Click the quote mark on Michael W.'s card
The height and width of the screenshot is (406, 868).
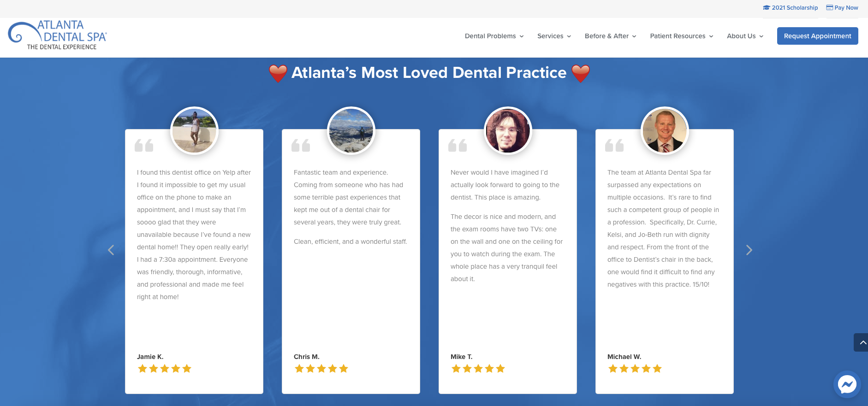614,146
